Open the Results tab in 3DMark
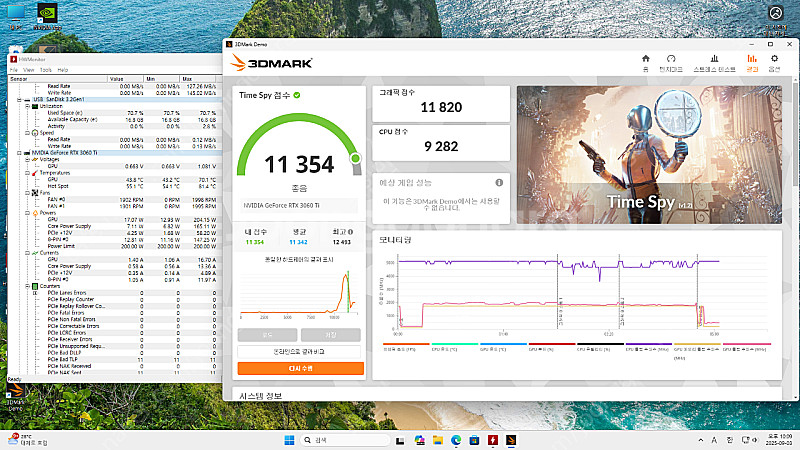The height and width of the screenshot is (450, 800). pyautogui.click(x=752, y=63)
